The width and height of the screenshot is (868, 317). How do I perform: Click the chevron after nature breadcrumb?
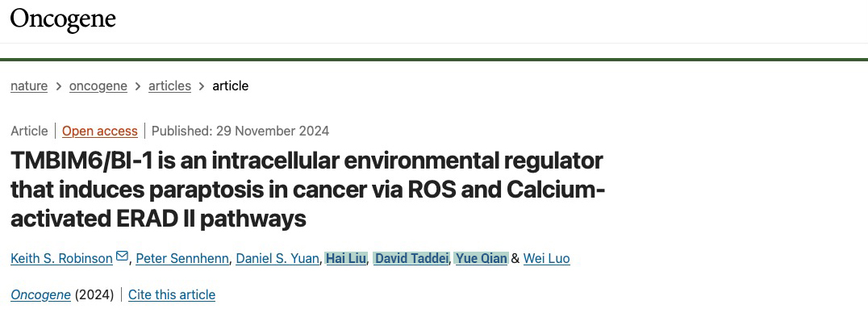(58, 86)
